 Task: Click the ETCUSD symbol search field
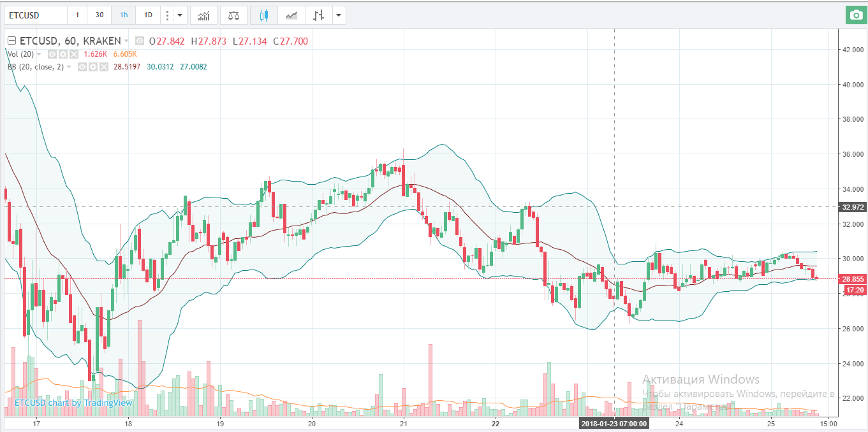pos(35,15)
